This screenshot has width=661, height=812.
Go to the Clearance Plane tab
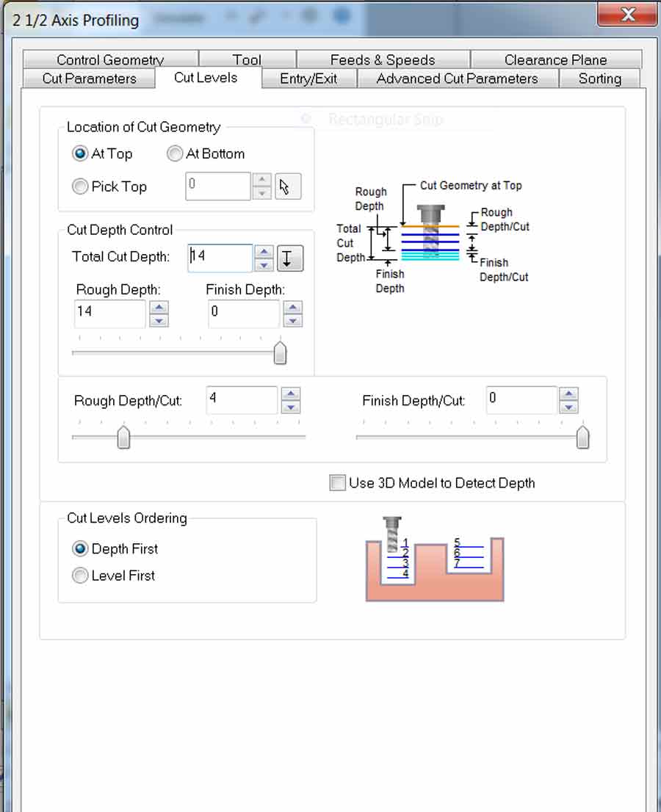(x=555, y=60)
